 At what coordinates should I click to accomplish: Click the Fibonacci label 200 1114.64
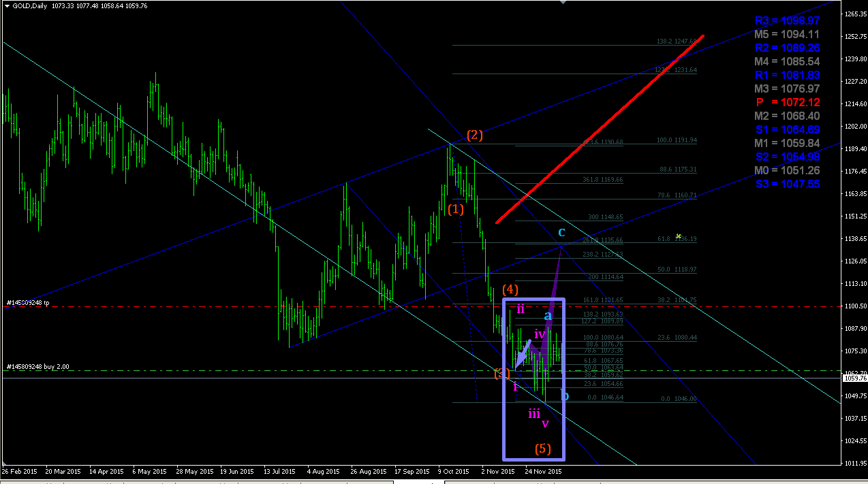tap(605, 277)
